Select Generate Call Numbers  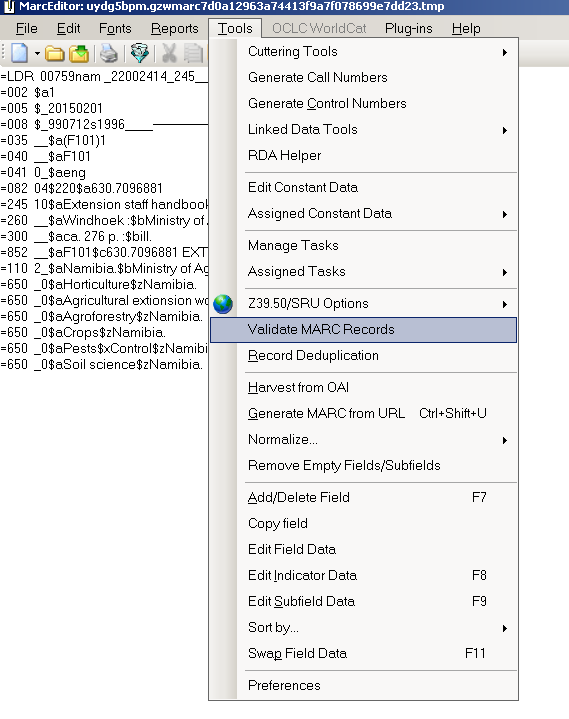[x=363, y=77]
